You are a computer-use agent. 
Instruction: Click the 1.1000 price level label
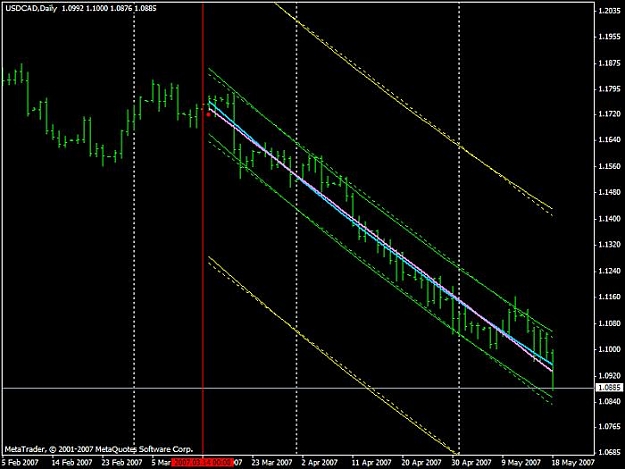610,349
